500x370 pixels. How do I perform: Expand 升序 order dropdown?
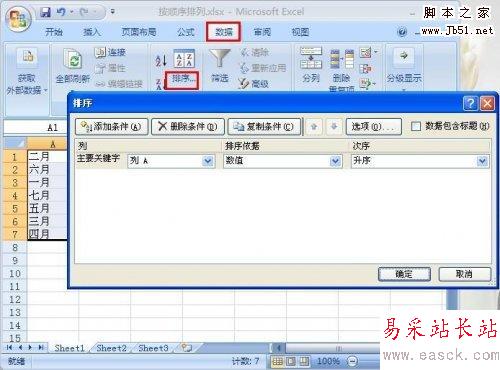(x=482, y=161)
